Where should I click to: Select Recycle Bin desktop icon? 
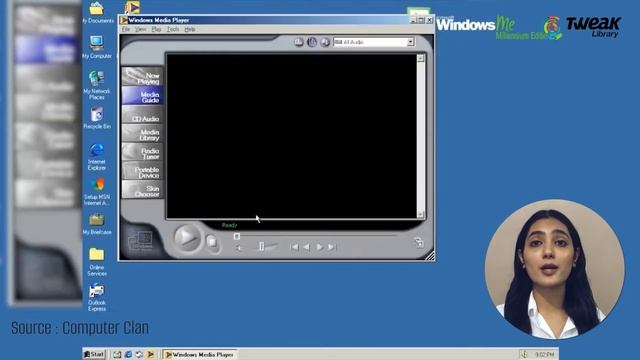click(97, 118)
